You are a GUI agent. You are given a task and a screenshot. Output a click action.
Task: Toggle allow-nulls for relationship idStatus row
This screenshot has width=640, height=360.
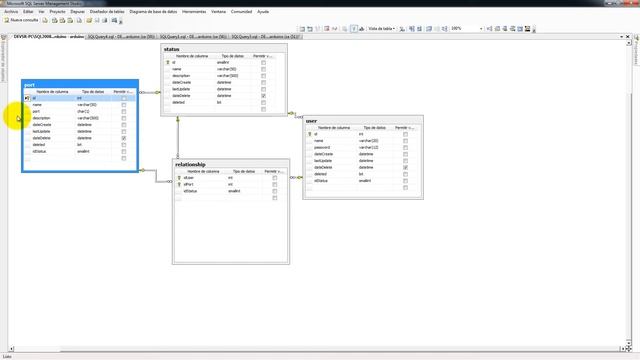[275, 191]
